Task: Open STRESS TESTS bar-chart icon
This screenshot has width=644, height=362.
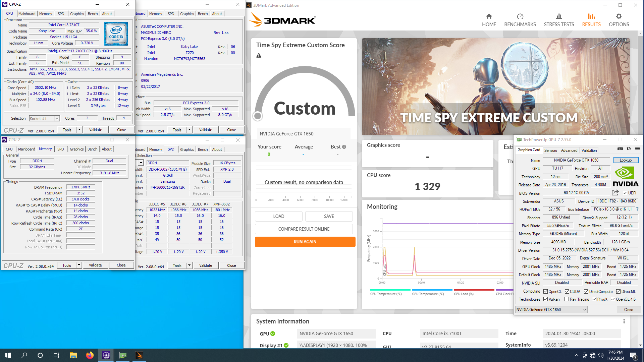Action: point(559,16)
